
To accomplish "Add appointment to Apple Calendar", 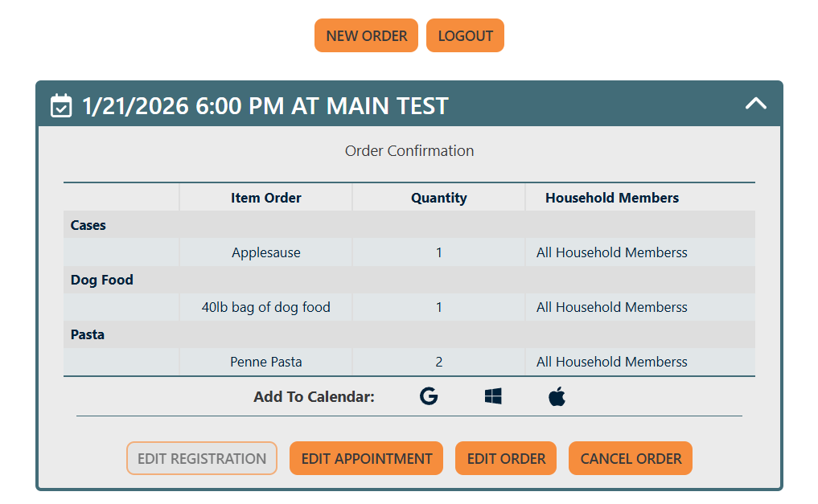I will coord(557,396).
